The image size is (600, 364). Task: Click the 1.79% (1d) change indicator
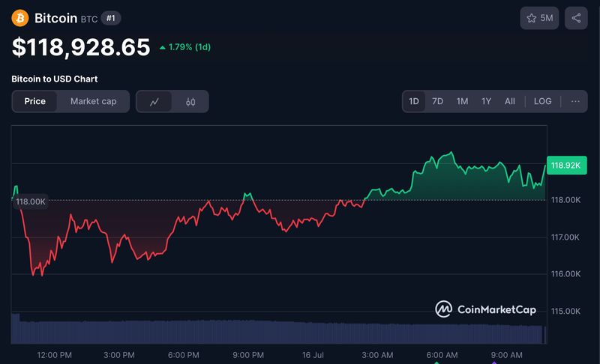coord(184,47)
